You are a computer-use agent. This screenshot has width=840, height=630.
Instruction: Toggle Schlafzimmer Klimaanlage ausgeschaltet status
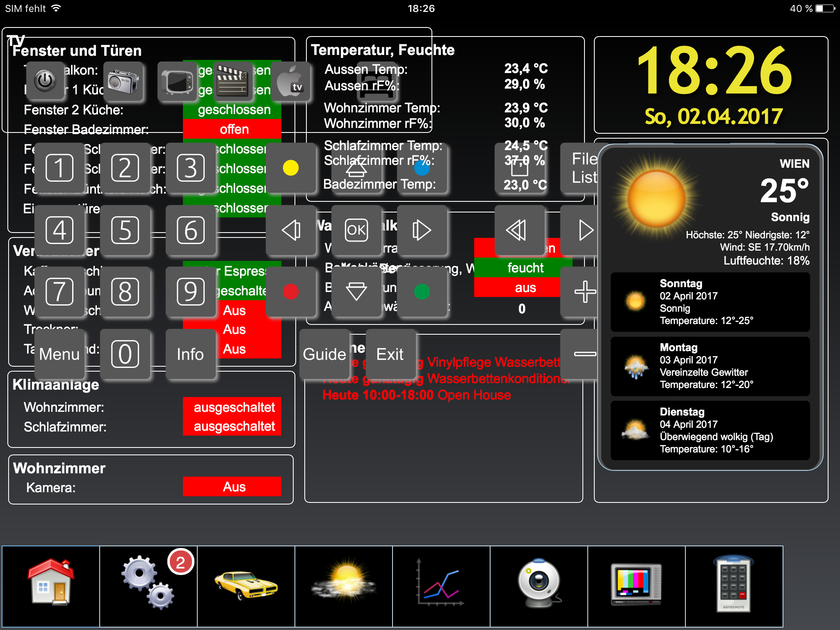pyautogui.click(x=232, y=427)
